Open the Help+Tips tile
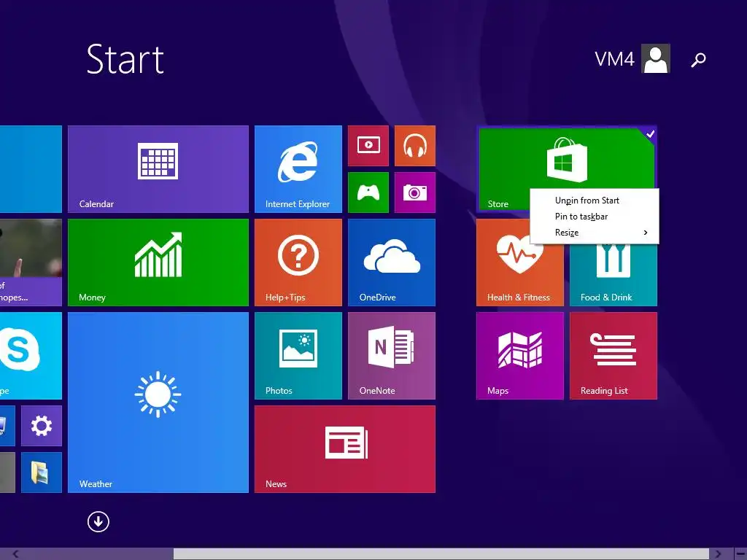This screenshot has width=747, height=560. pos(298,262)
